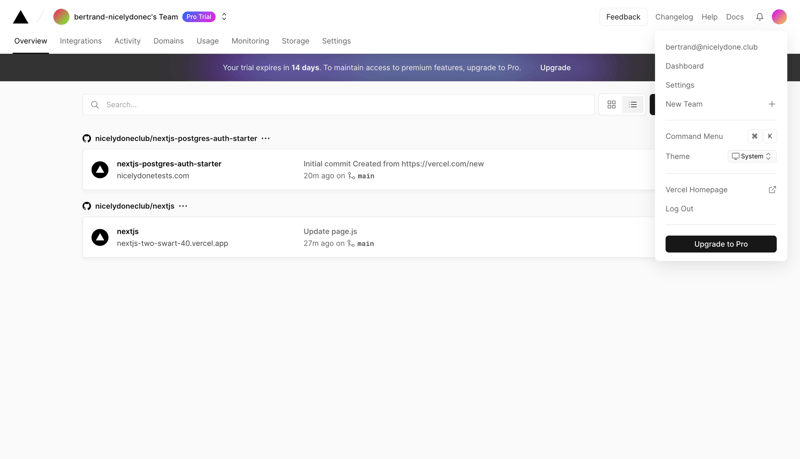Screen dimensions: 800x459
Task: Click nextjs-postgres-auth-starter project logo icon
Action: click(100, 170)
